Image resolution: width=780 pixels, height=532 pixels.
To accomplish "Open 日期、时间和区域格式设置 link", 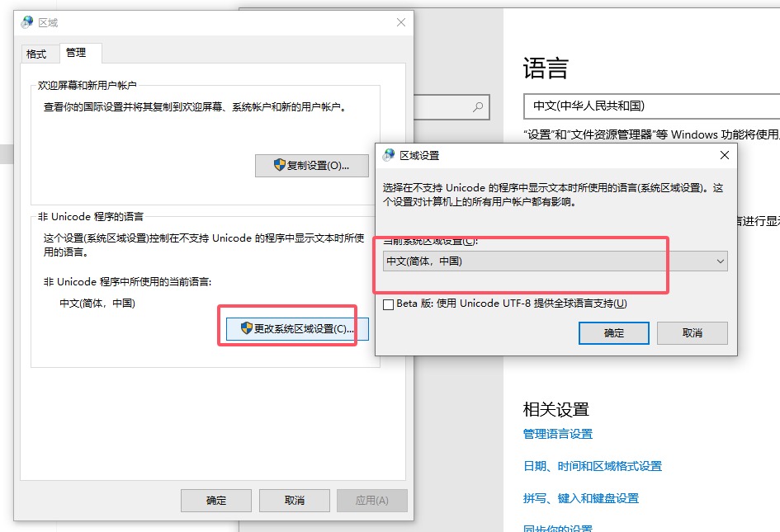I will [x=593, y=466].
